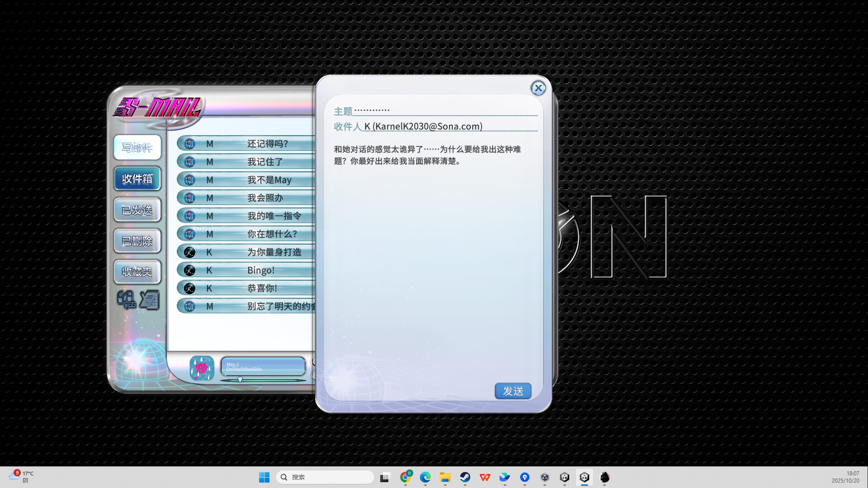Click the M avatar on 还记得吗? mail

(x=189, y=144)
